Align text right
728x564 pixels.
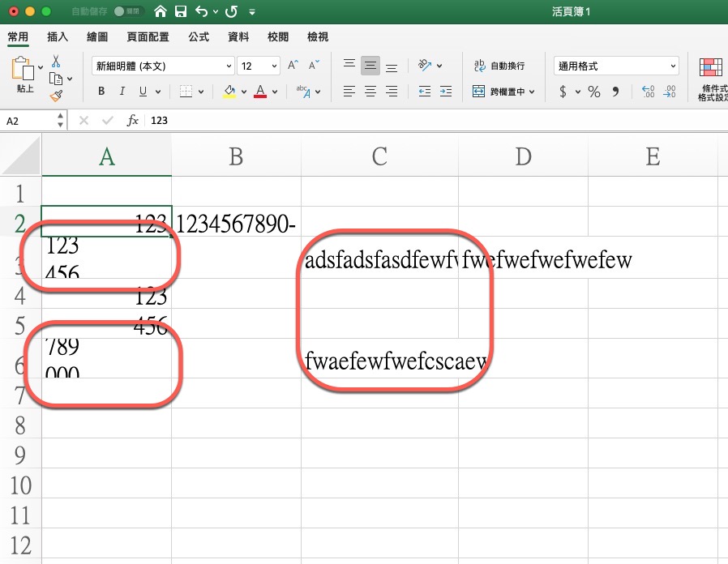(392, 92)
